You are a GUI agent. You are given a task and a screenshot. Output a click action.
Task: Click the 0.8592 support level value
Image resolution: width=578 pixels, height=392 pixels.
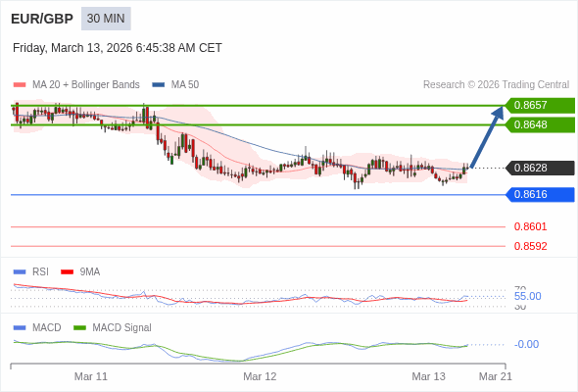click(530, 246)
